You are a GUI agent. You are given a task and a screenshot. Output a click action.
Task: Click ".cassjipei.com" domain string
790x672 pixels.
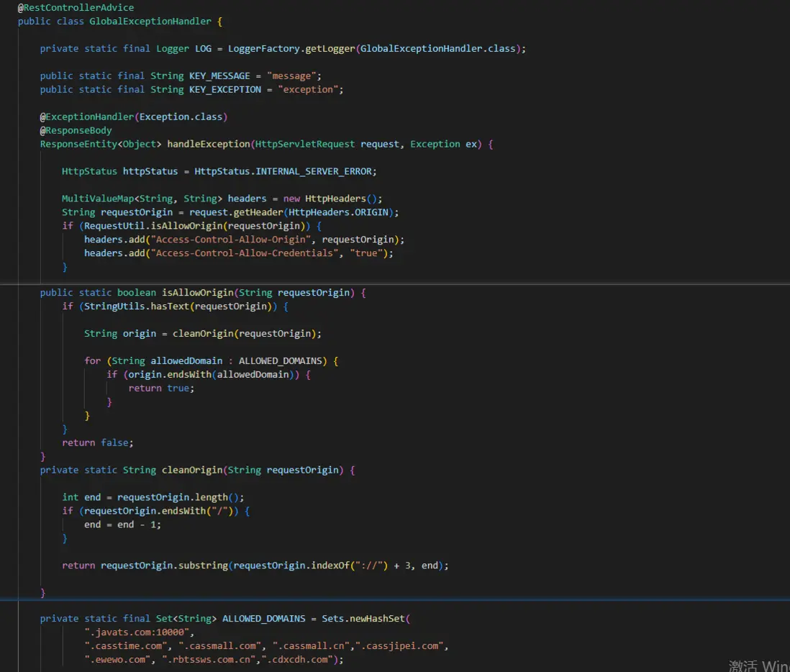399,645
